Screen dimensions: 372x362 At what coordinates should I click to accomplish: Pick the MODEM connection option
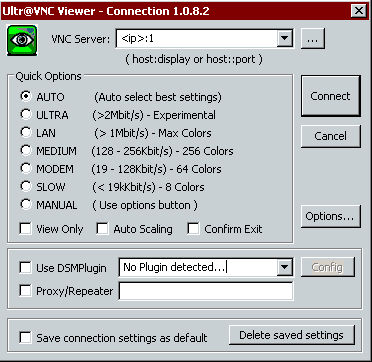click(x=25, y=168)
